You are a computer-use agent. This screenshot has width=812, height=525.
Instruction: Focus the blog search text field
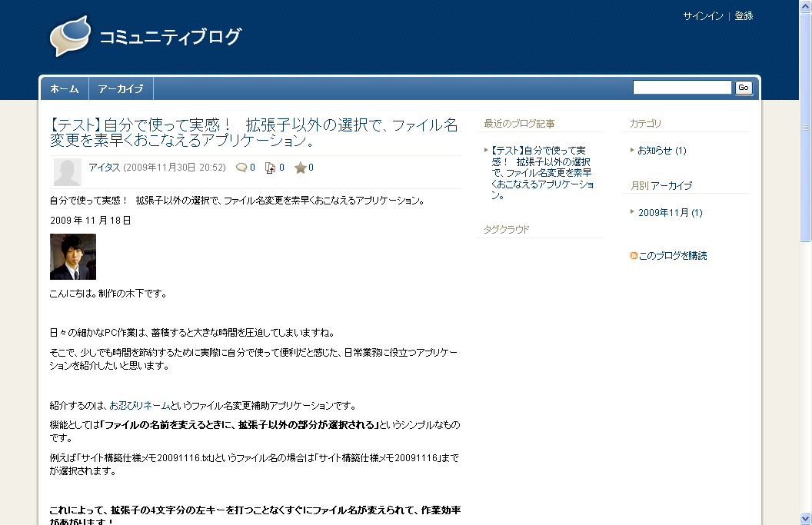681,88
